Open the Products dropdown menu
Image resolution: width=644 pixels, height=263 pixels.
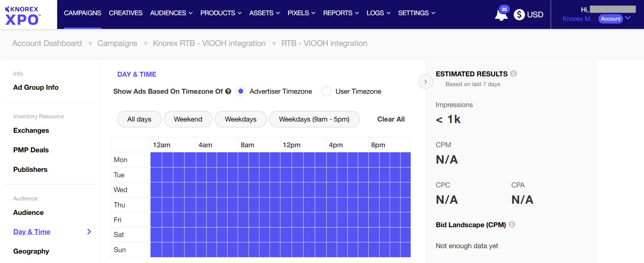[221, 13]
